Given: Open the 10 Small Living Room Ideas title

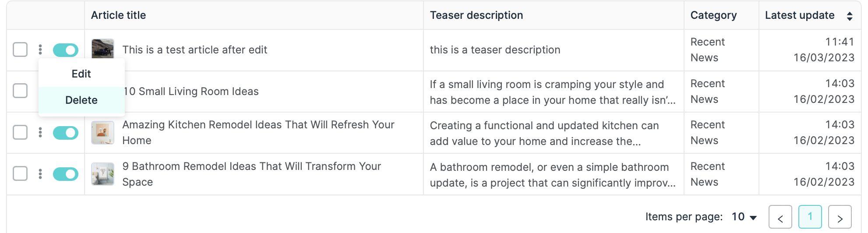Looking at the screenshot, I should pos(192,92).
